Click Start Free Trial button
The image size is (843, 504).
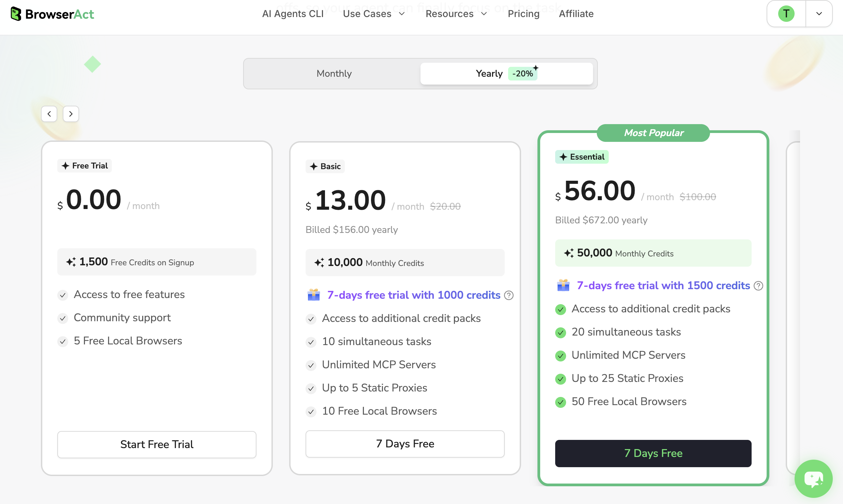tap(157, 444)
